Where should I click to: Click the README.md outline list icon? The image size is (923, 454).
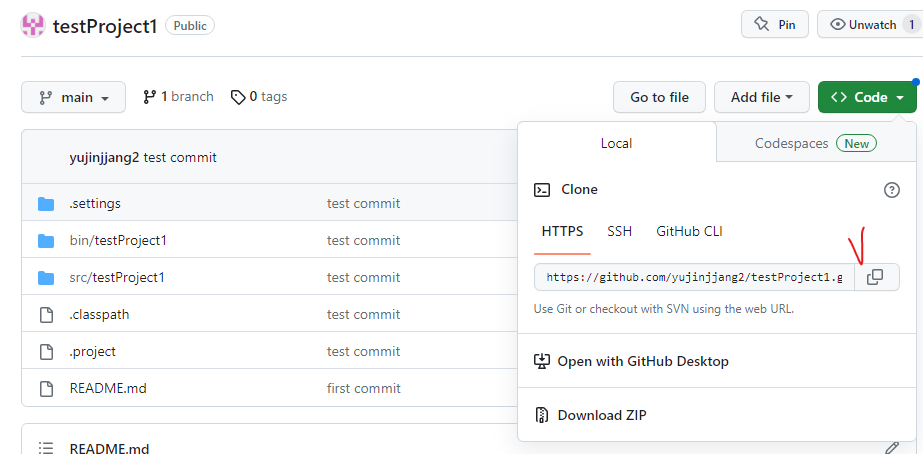click(x=45, y=448)
